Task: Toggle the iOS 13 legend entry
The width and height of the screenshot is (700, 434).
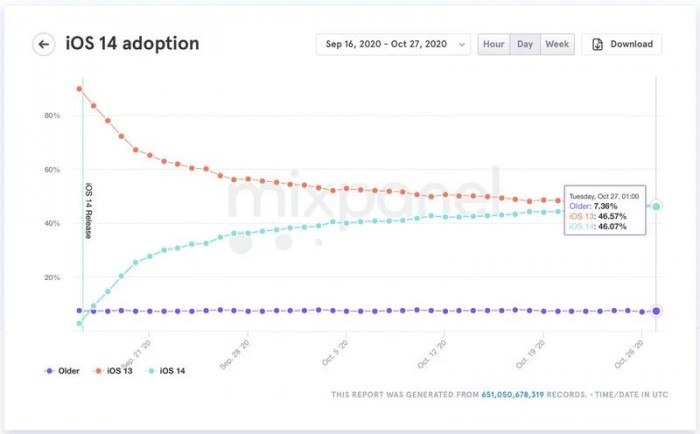Action: click(113, 371)
